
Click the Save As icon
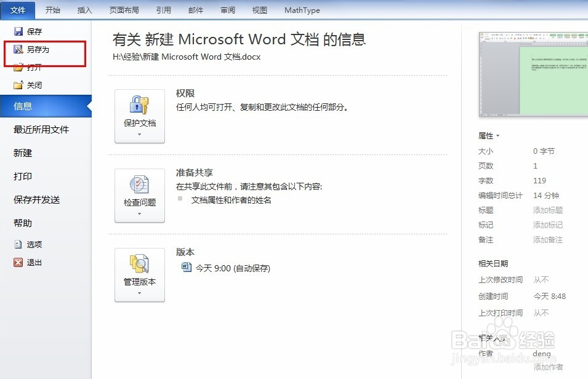[18, 49]
